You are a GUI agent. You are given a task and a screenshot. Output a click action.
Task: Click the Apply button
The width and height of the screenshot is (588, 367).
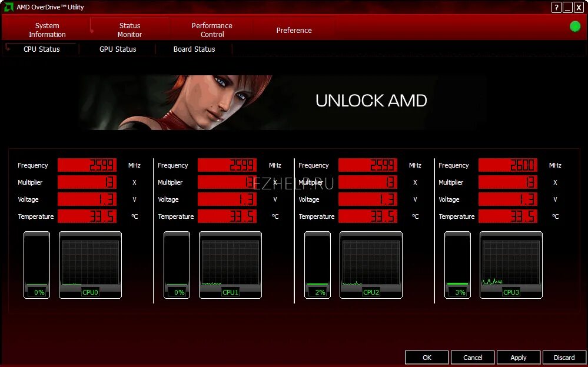[518, 358]
